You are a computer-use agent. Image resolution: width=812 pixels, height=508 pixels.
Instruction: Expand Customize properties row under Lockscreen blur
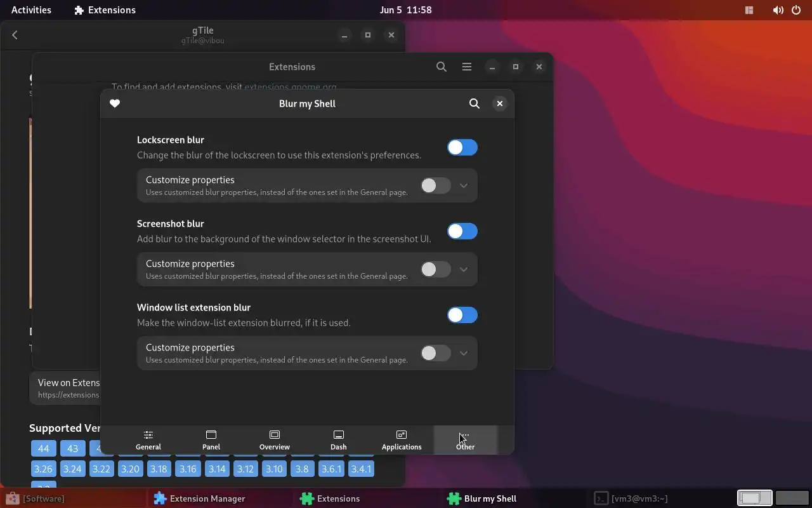[464, 185]
